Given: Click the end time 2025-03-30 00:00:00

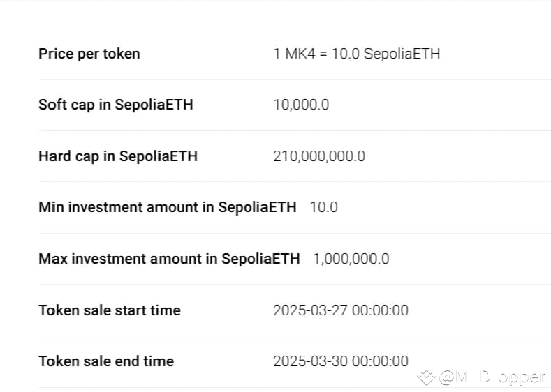Looking at the screenshot, I should 341,361.
